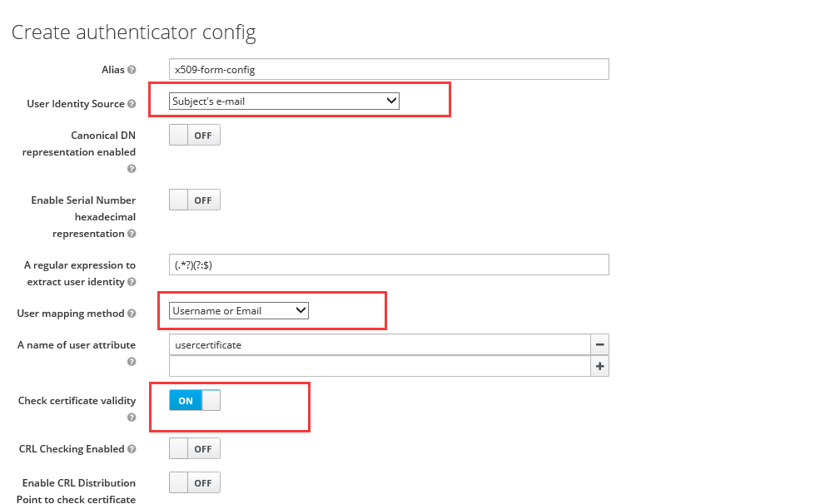Open Enable Serial Number help tooltip

[131, 234]
